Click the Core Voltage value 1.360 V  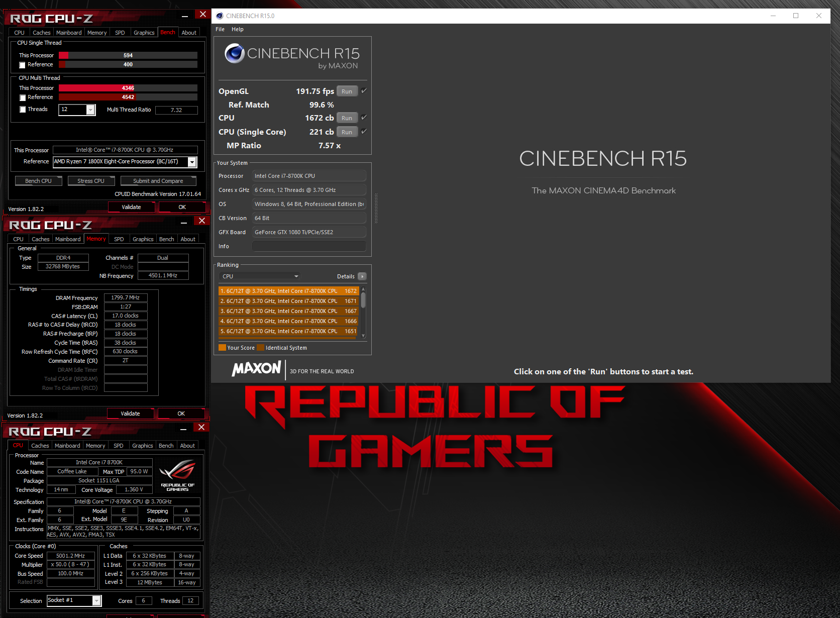click(x=134, y=489)
